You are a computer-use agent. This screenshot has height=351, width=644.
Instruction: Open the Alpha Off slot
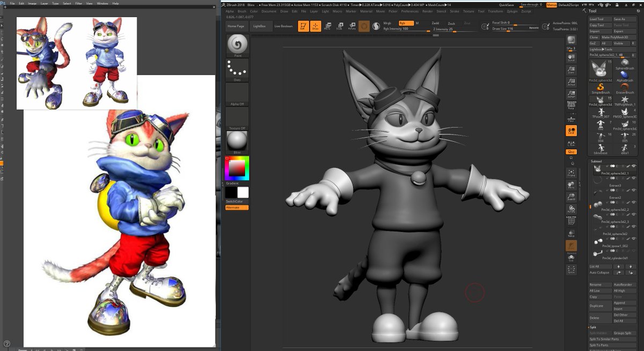[x=237, y=94]
